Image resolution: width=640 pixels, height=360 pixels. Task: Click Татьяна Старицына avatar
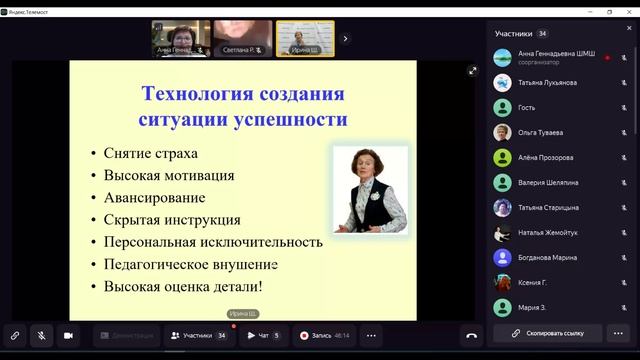502,208
